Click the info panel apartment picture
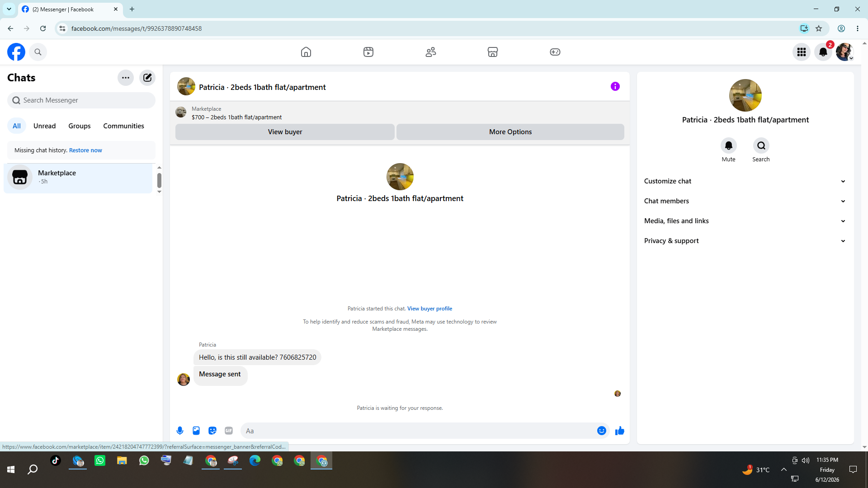This screenshot has height=488, width=868. (x=745, y=95)
